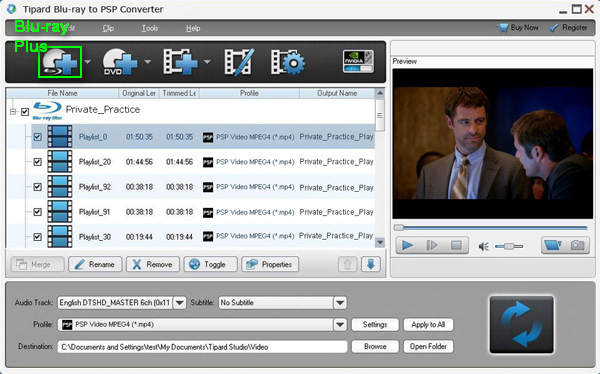This screenshot has height=374, width=600.
Task: Click the Load DVD plus icon
Action: (x=120, y=62)
